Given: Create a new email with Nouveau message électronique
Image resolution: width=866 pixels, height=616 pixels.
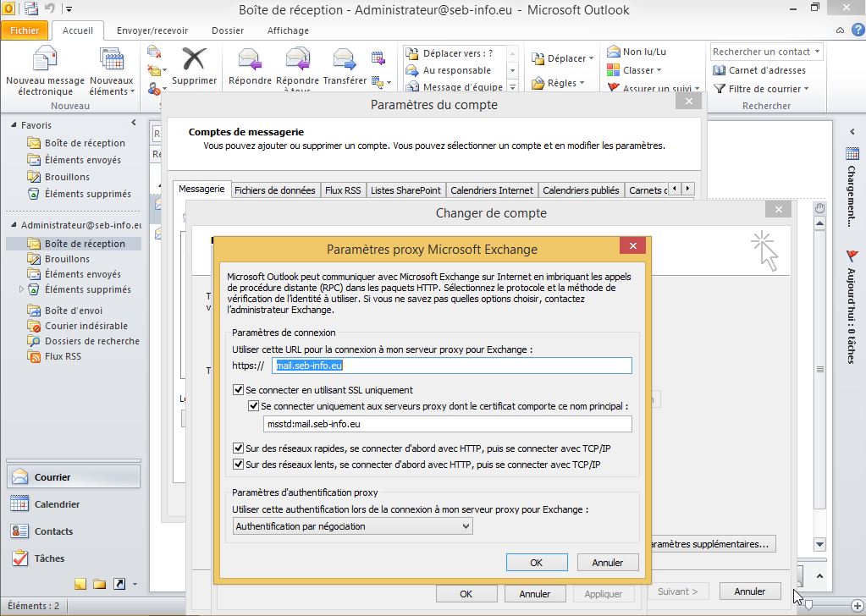Looking at the screenshot, I should 45,72.
